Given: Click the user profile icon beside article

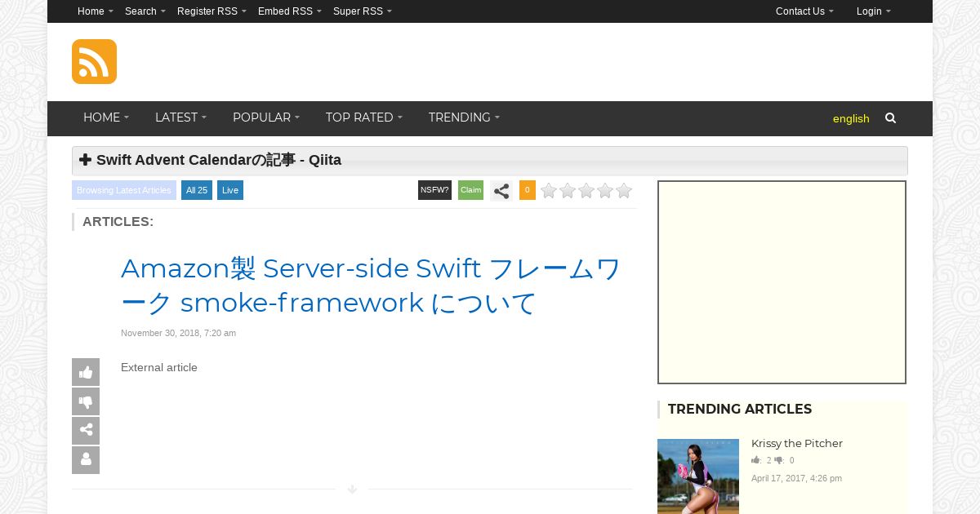Looking at the screenshot, I should point(86,460).
